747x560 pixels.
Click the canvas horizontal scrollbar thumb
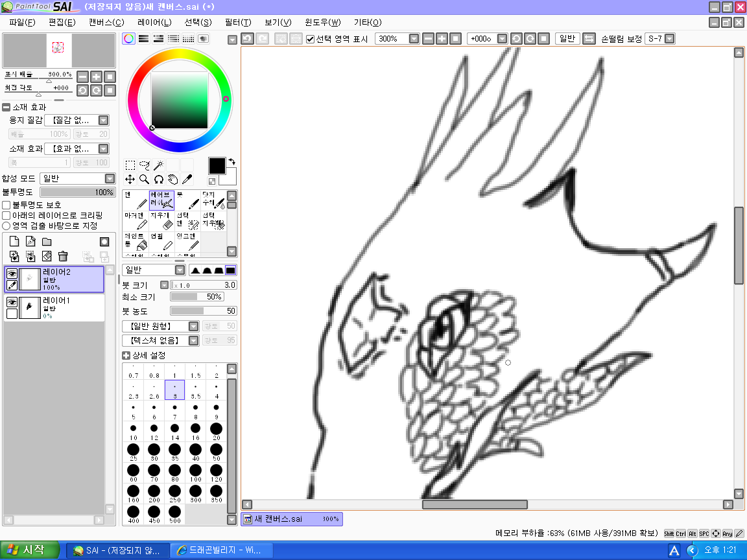[475, 504]
